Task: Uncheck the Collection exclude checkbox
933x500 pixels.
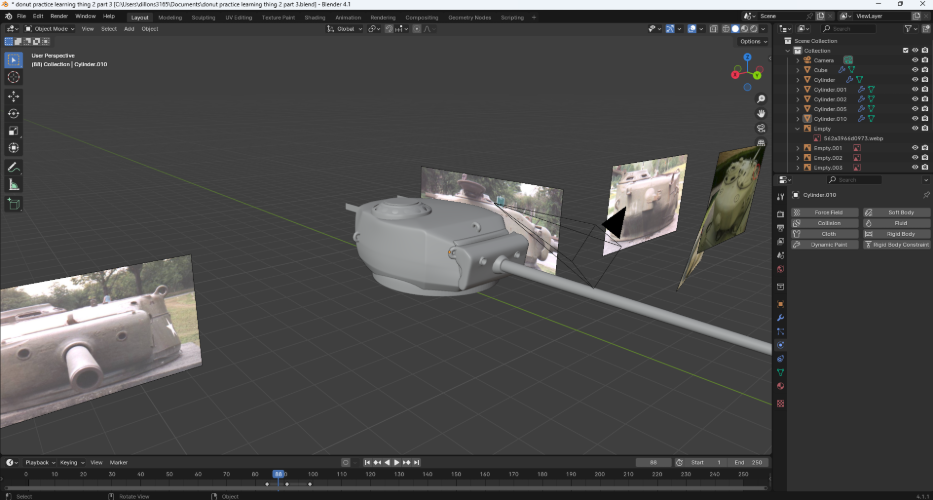Action: 906,50
